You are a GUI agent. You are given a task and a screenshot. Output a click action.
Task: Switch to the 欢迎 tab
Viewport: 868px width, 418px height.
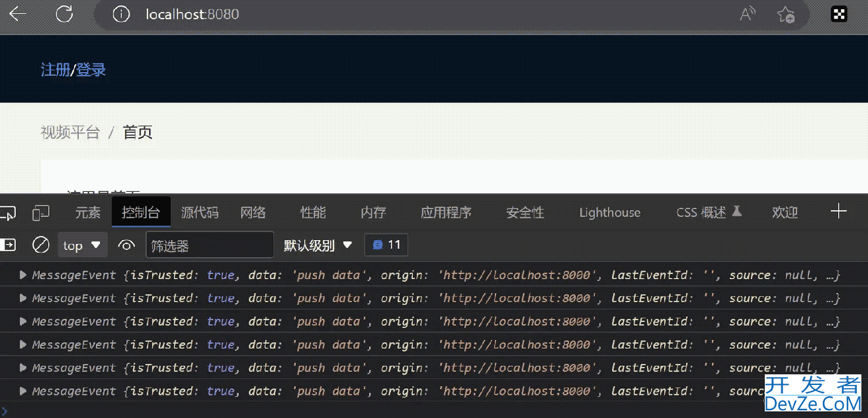pos(785,212)
